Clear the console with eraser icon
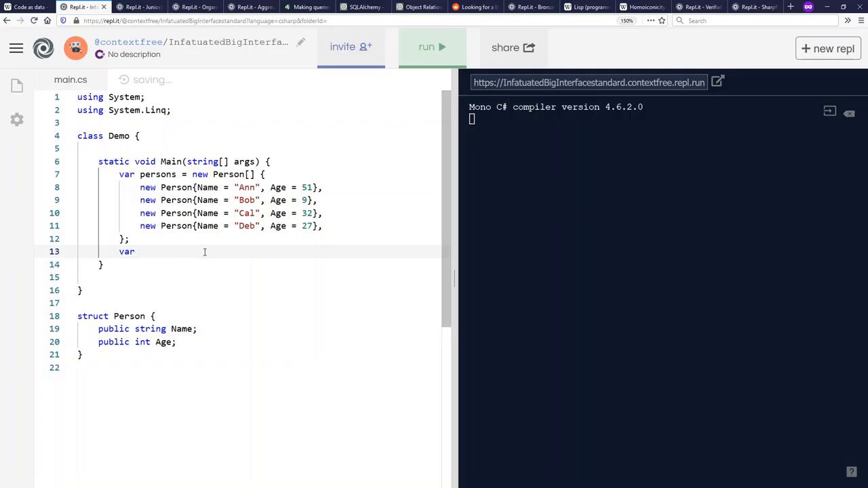This screenshot has width=868, height=488. 849,113
